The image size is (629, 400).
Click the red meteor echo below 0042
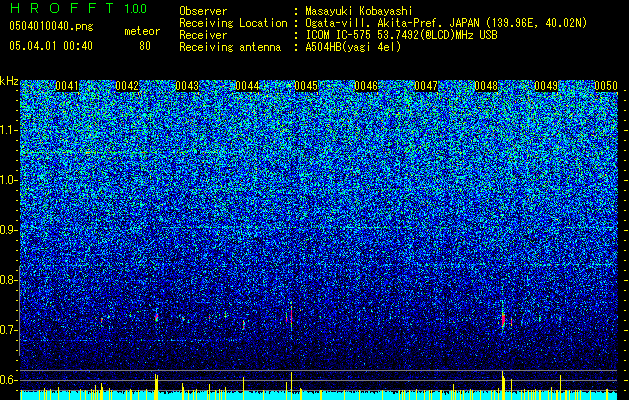click(x=156, y=317)
